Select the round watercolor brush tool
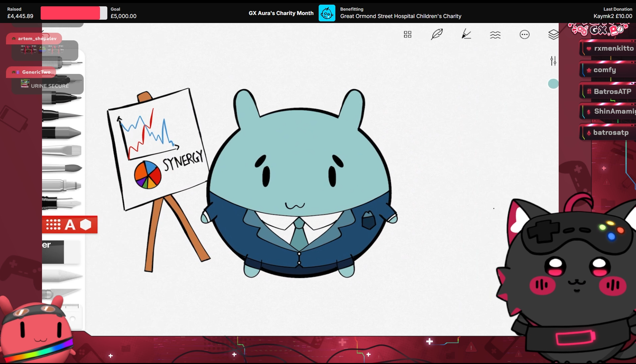Viewport: 636px width, 364px height. click(62, 168)
